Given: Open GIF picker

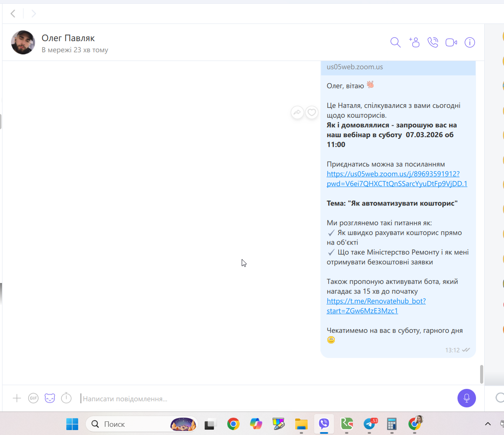Looking at the screenshot, I should tap(33, 398).
